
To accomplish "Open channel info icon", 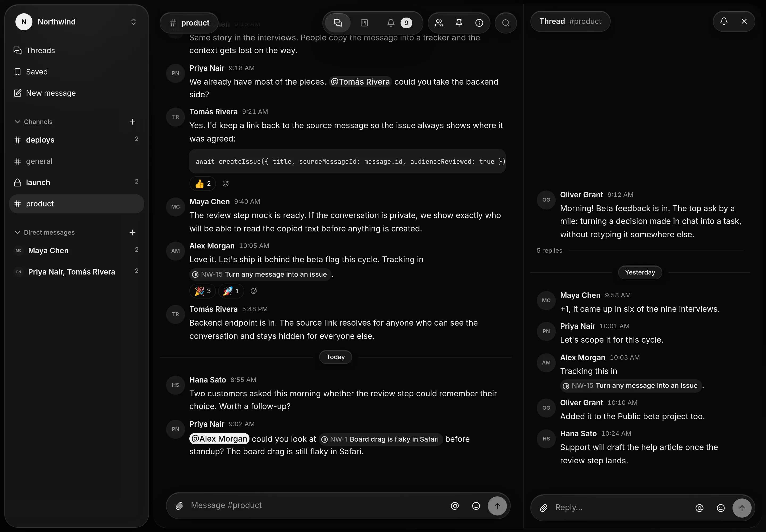I will point(479,23).
